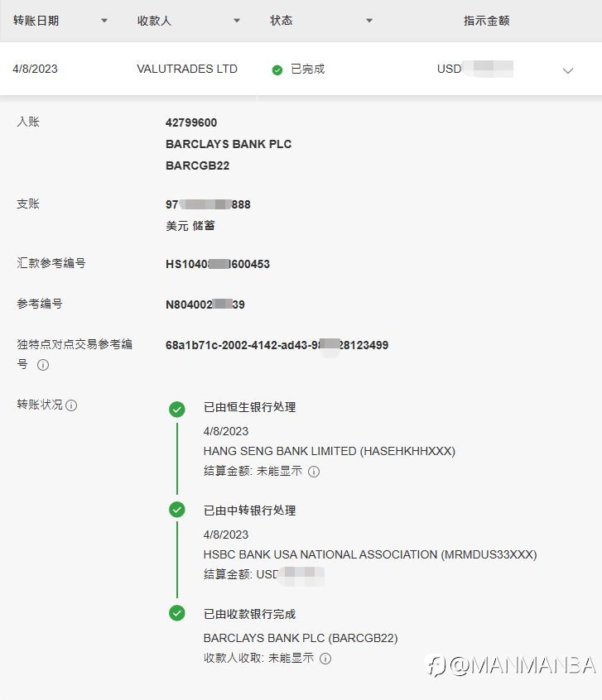Sort by 转账日期 dropdown arrow
602x700 pixels.
point(104,21)
